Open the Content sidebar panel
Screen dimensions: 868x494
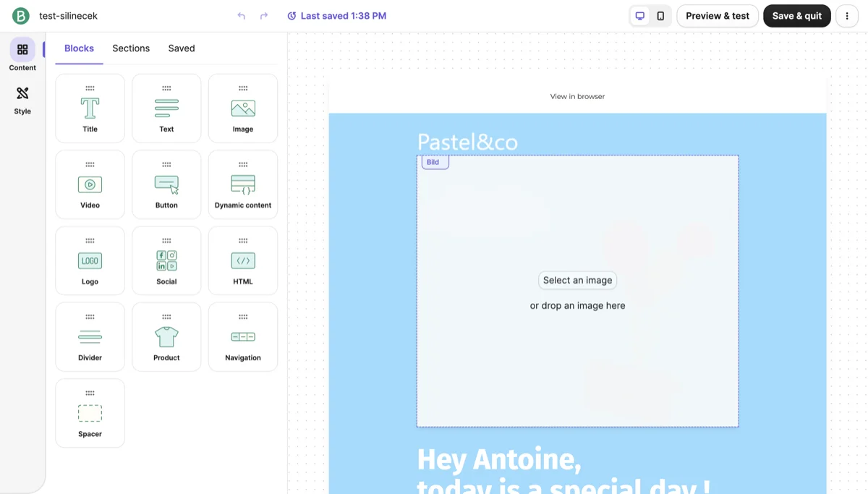22,55
